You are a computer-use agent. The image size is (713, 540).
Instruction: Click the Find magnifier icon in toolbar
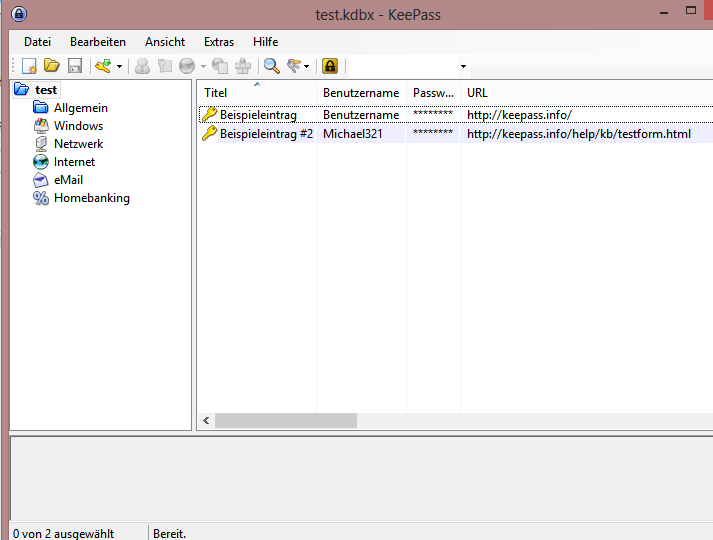point(271,66)
